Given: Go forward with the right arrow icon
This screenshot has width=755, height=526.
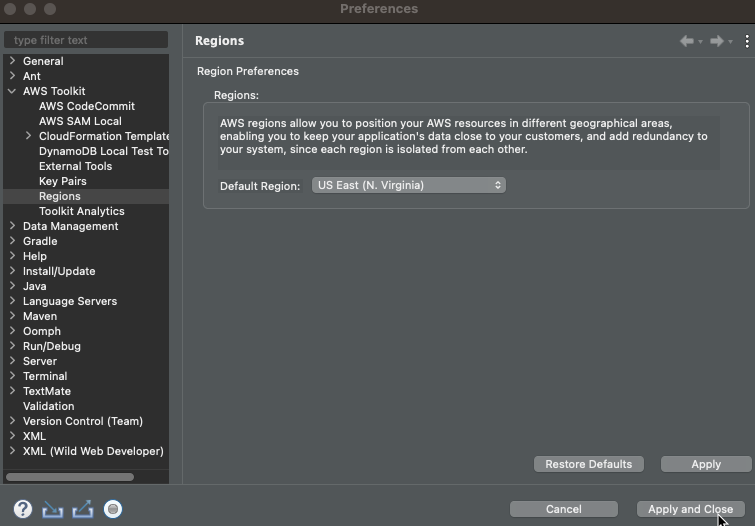Looking at the screenshot, I should (x=717, y=41).
